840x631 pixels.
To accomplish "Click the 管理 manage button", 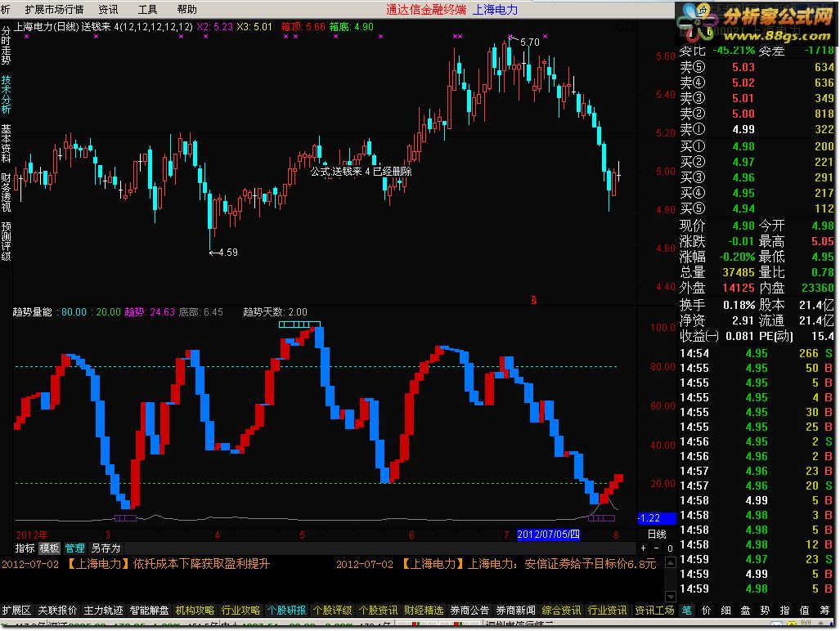I will click(74, 548).
